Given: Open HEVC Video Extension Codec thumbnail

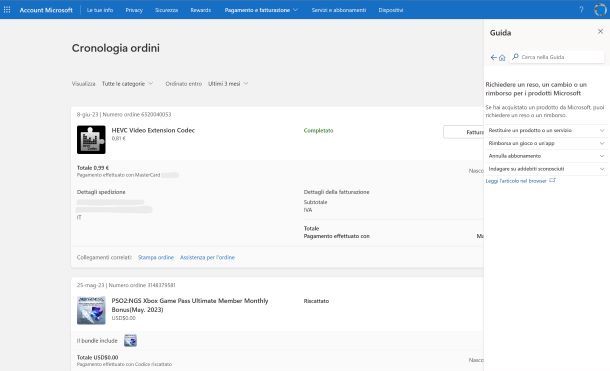Looking at the screenshot, I should (91, 140).
